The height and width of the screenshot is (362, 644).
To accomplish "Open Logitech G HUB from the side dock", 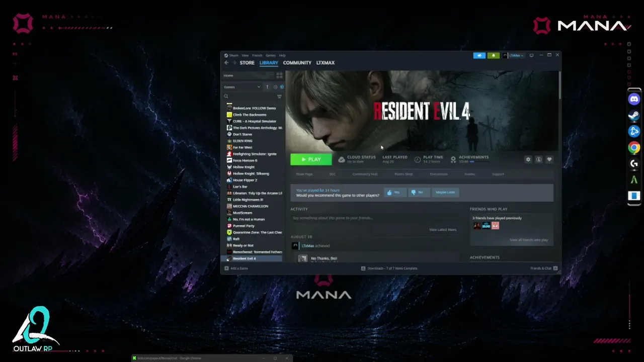I will pos(634,163).
